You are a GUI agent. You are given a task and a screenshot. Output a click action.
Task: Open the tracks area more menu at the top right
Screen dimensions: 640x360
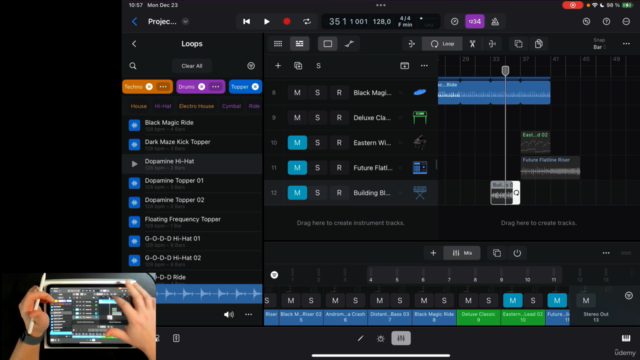[626, 44]
